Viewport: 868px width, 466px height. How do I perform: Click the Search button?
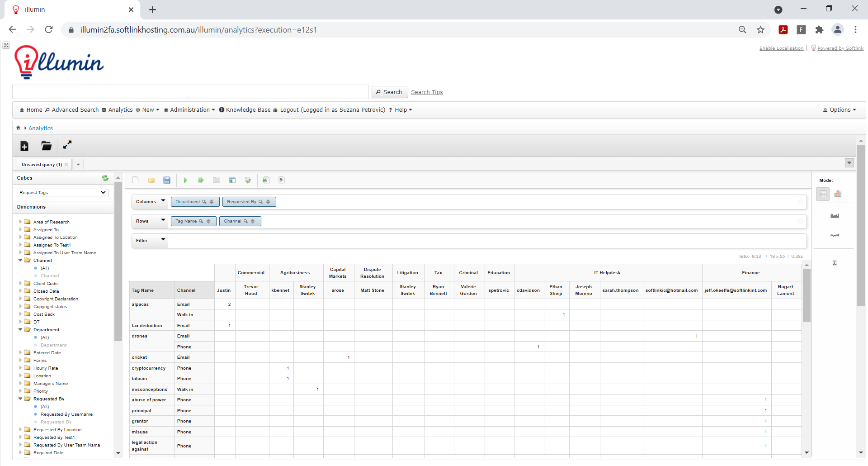pos(389,92)
